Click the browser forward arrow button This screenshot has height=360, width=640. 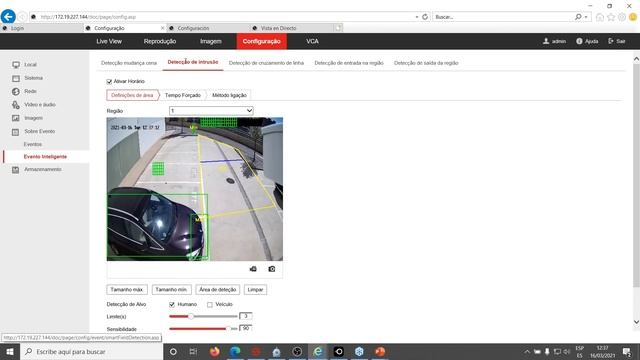click(22, 17)
